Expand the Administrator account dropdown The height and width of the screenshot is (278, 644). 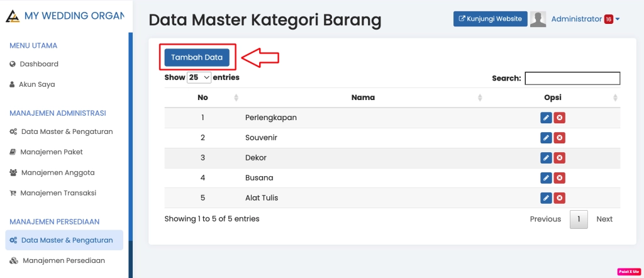click(585, 19)
